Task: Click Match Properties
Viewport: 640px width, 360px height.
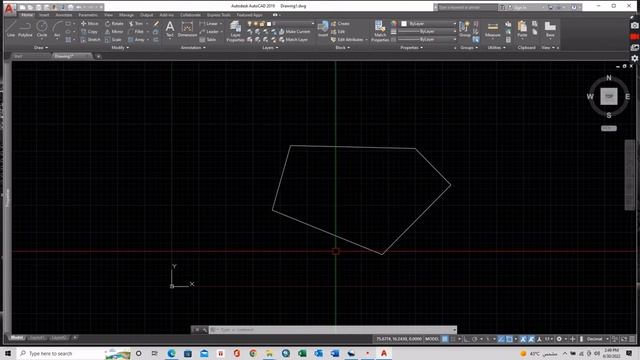Action: point(380,31)
